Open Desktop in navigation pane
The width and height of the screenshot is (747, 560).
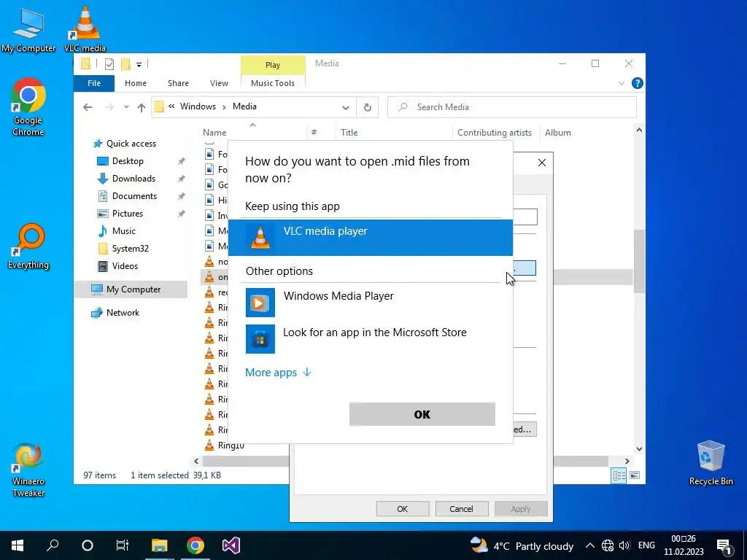click(128, 161)
